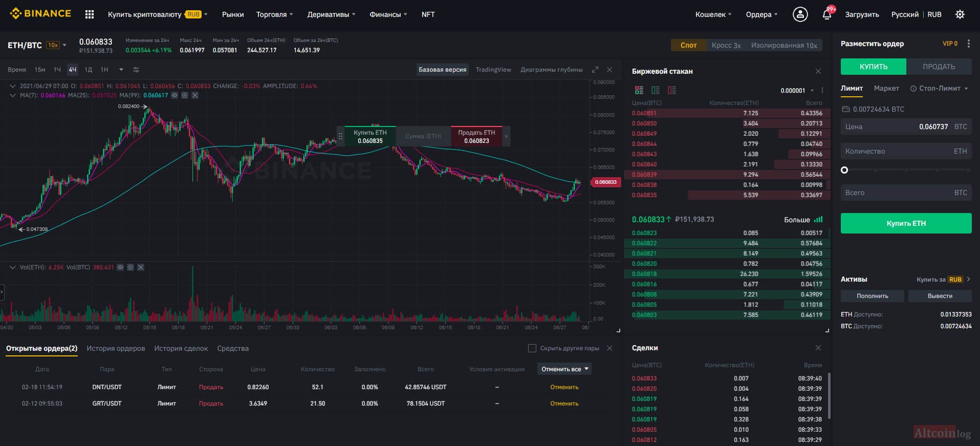Click Пополнить deposit button
The width and height of the screenshot is (980, 446).
(873, 296)
